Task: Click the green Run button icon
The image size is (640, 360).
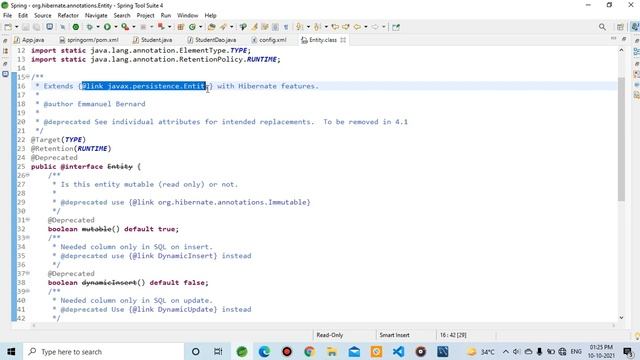Action: [107, 27]
